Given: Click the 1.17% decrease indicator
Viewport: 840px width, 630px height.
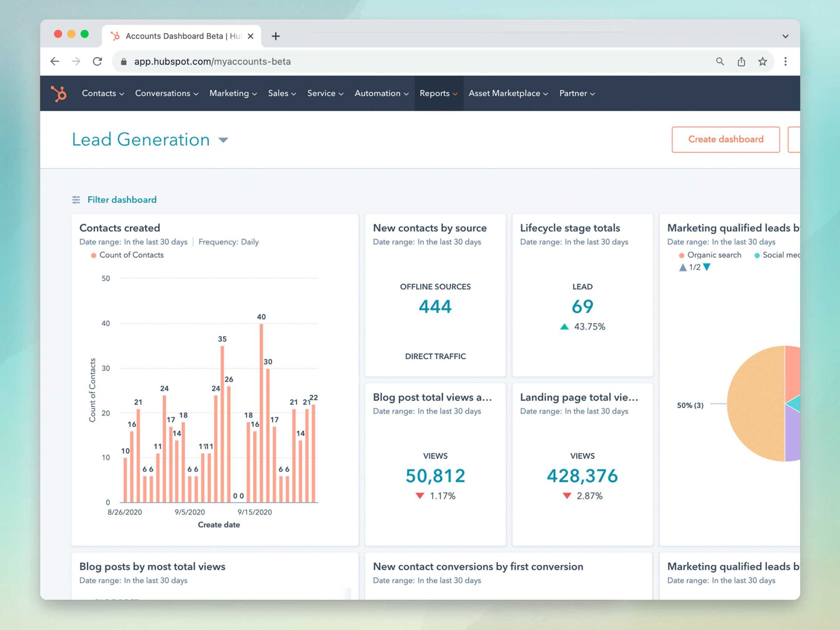Looking at the screenshot, I should (436, 496).
